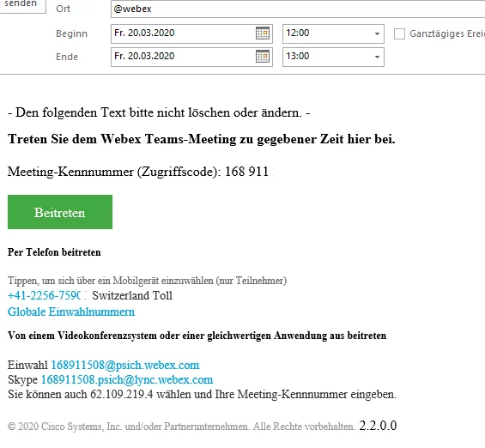The image size is (485, 448).
Task: Click the Ort label
Action: point(64,9)
